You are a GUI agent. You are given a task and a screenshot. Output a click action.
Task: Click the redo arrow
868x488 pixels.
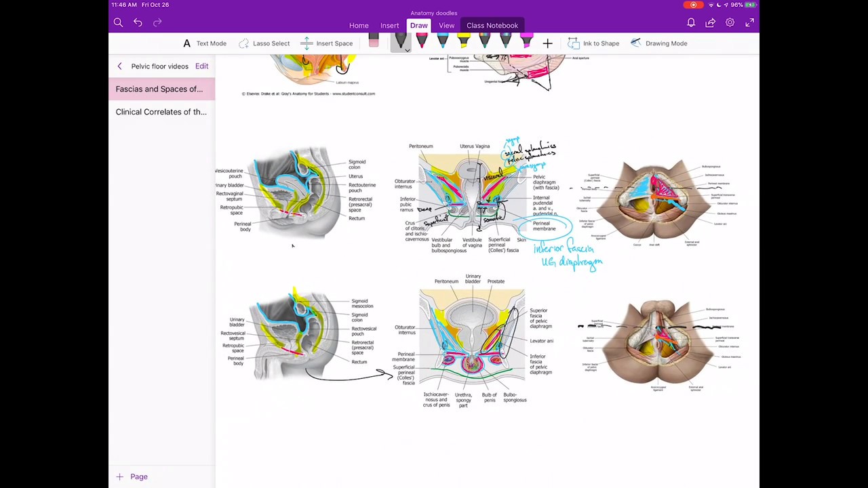157,23
